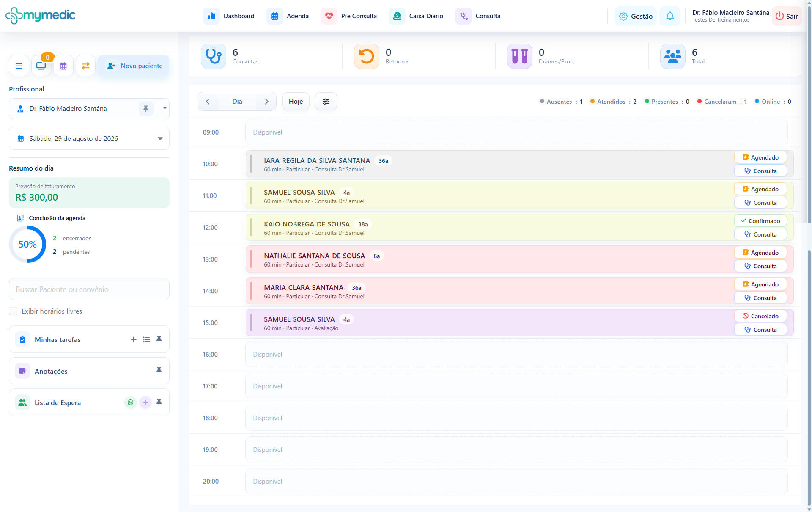The width and height of the screenshot is (812, 512).
Task: Click the mymedic logo
Action: pyautogui.click(x=41, y=16)
